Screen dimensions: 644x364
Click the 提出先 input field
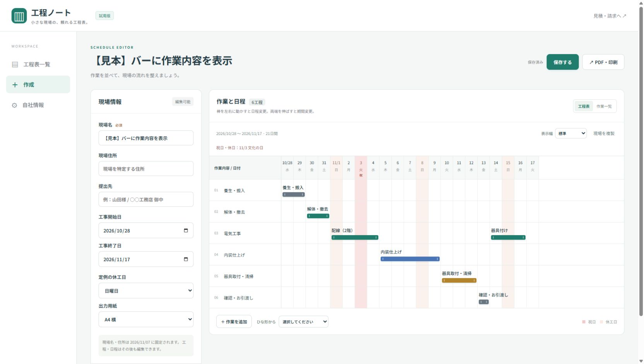click(146, 200)
